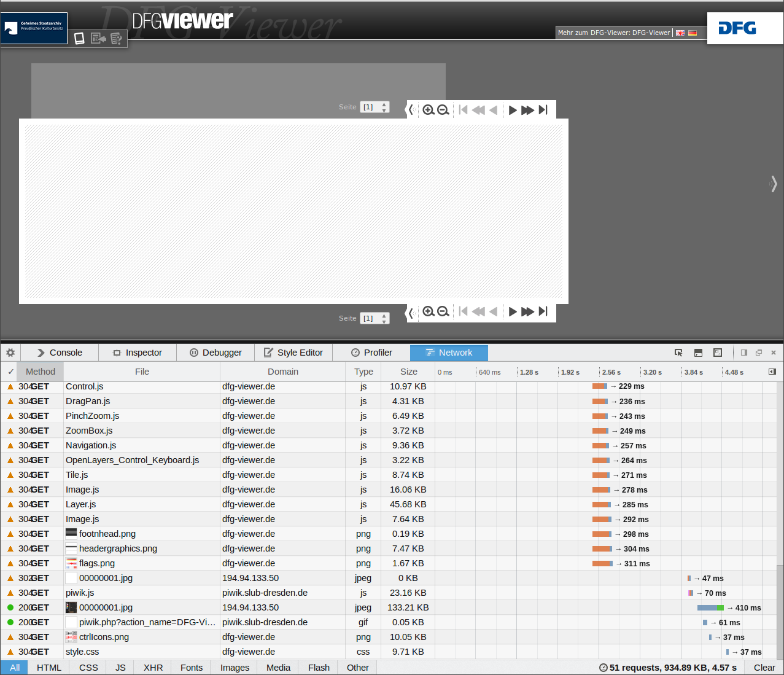This screenshot has width=784, height=675.
Task: Activate the element picker in devtools
Action: [x=678, y=353]
